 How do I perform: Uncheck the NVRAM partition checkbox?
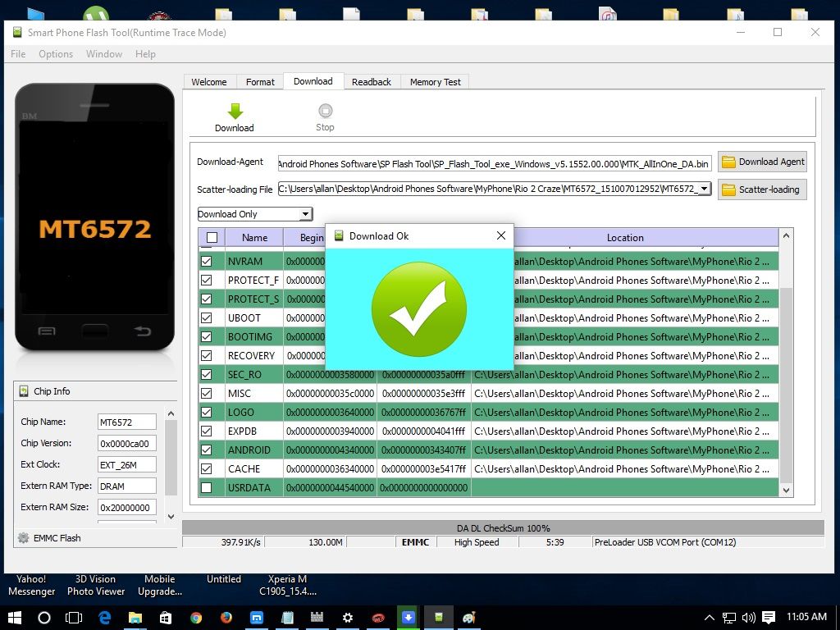pos(207,262)
